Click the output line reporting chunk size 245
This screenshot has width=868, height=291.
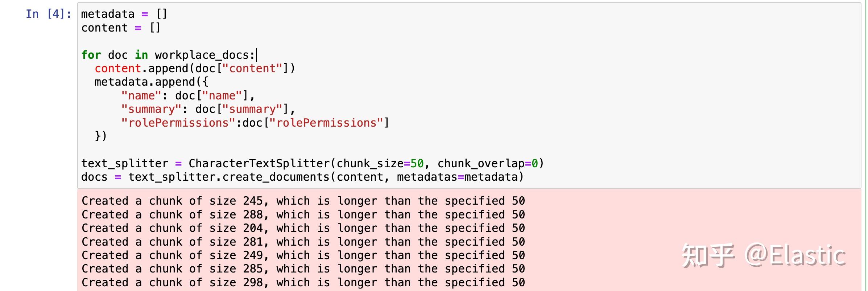[303, 201]
